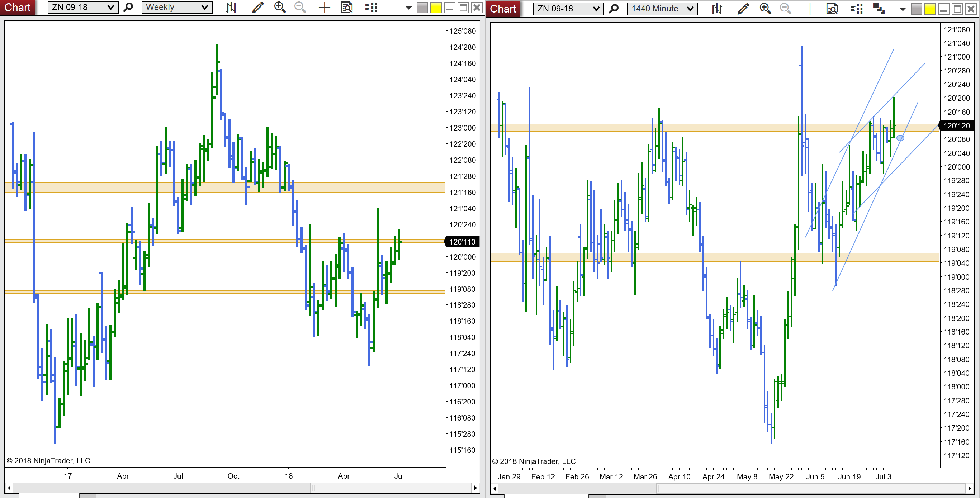The image size is (980, 498).
Task: Open bar style options in Weekly chart
Action: pos(231,7)
